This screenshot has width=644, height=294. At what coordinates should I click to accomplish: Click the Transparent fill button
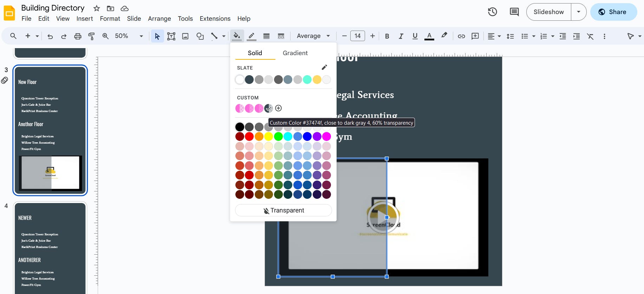click(x=284, y=210)
